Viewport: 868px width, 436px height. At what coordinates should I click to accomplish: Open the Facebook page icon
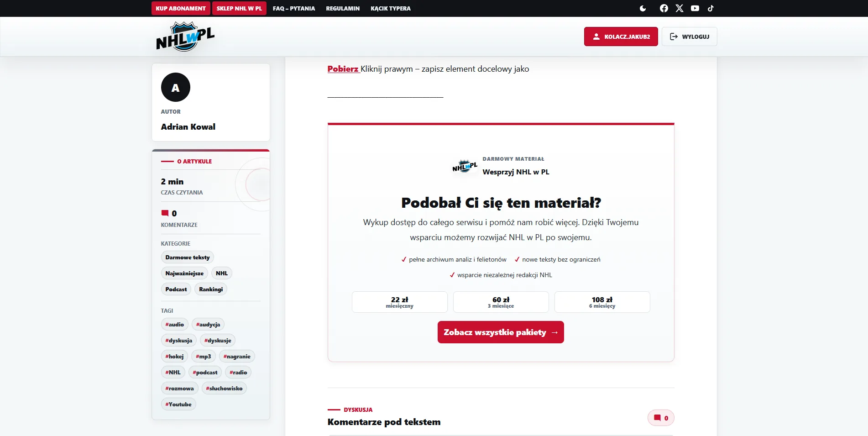click(x=664, y=8)
